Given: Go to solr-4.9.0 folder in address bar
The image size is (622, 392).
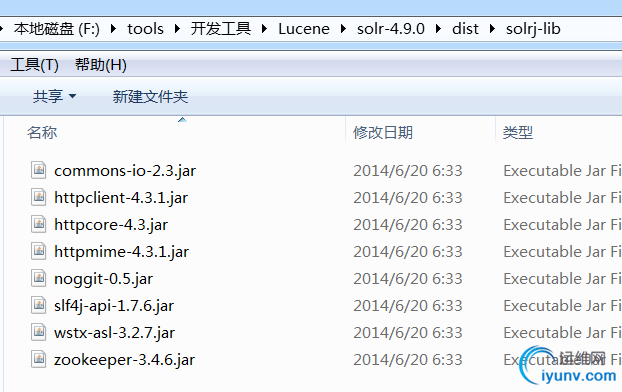Looking at the screenshot, I should pyautogui.click(x=391, y=29).
